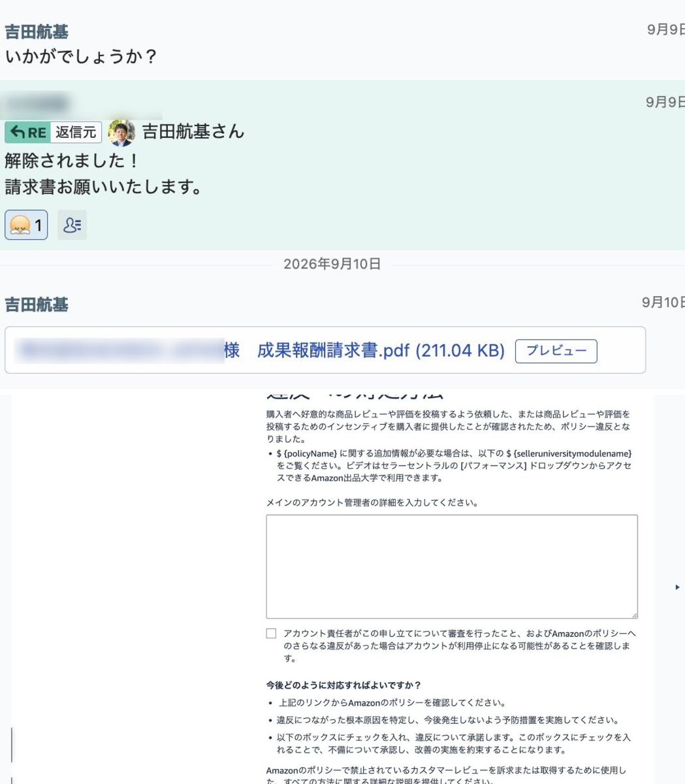Click the label メインのアカウント管理者の詳細を入力してください。
The height and width of the screenshot is (784, 685).
pyautogui.click(x=372, y=503)
